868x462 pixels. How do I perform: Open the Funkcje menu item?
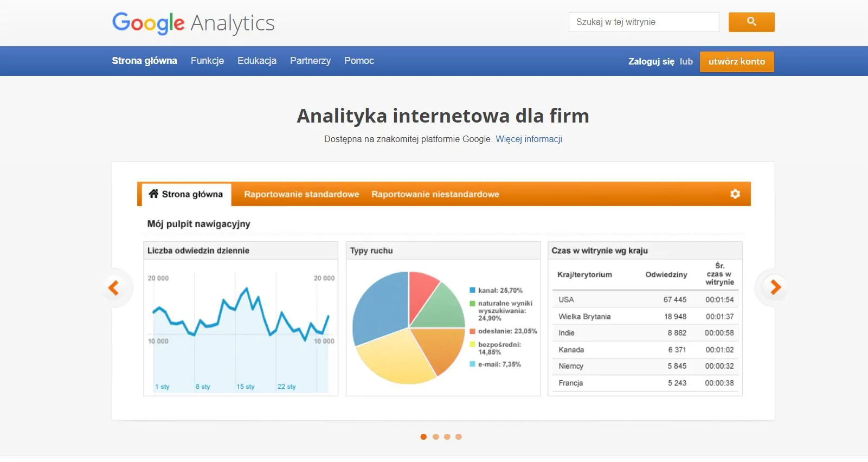click(x=207, y=61)
